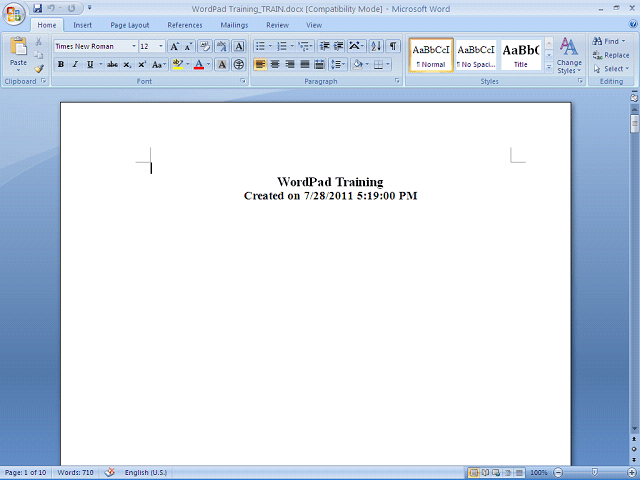Image resolution: width=640 pixels, height=480 pixels.
Task: Expand numbering list dropdown arrow
Action: point(292,46)
